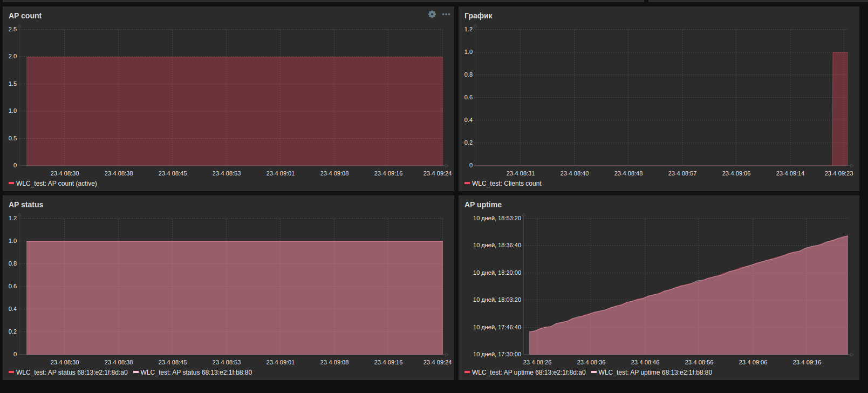868x393 pixels.
Task: Toggle AP uptime 68:13:e2:1f:8d:a0 legend entry
Action: (x=529, y=372)
